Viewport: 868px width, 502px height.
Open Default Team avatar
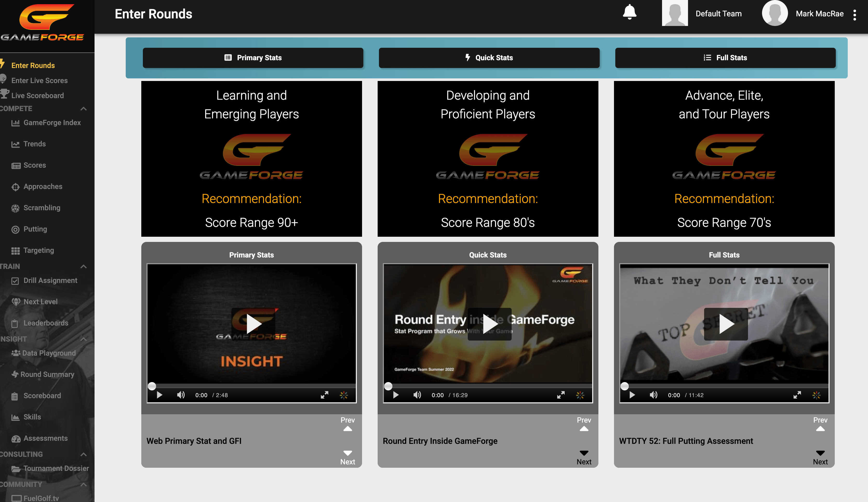pos(675,13)
